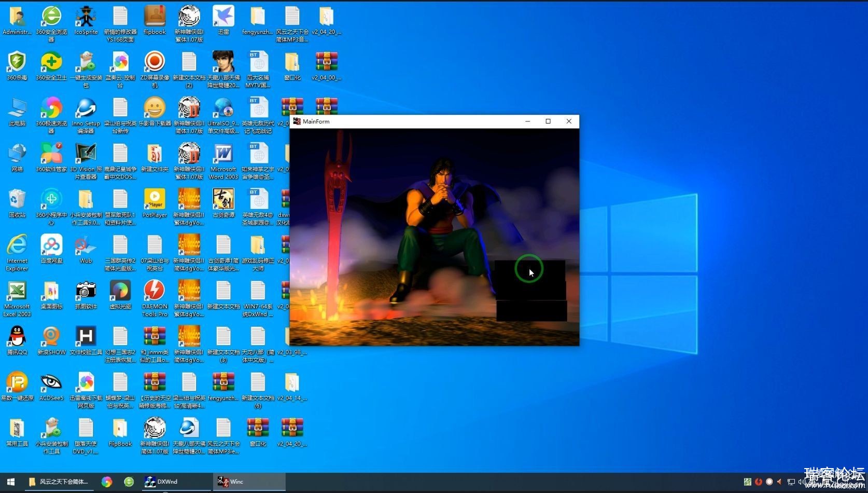Launch 乐影音下载器 smiley icon
The width and height of the screenshot is (868, 493).
[155, 112]
